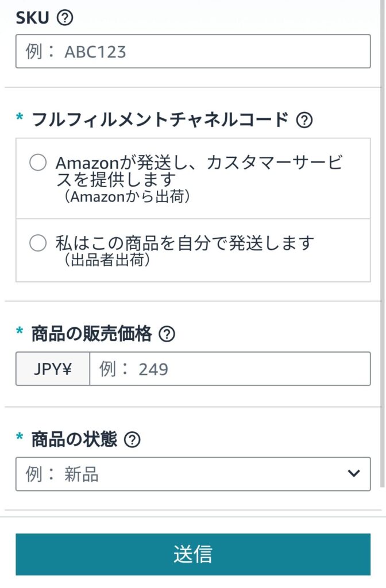This screenshot has height=588, width=386.
Task: Click the JPY¥ currency prefix box
Action: click(x=53, y=369)
